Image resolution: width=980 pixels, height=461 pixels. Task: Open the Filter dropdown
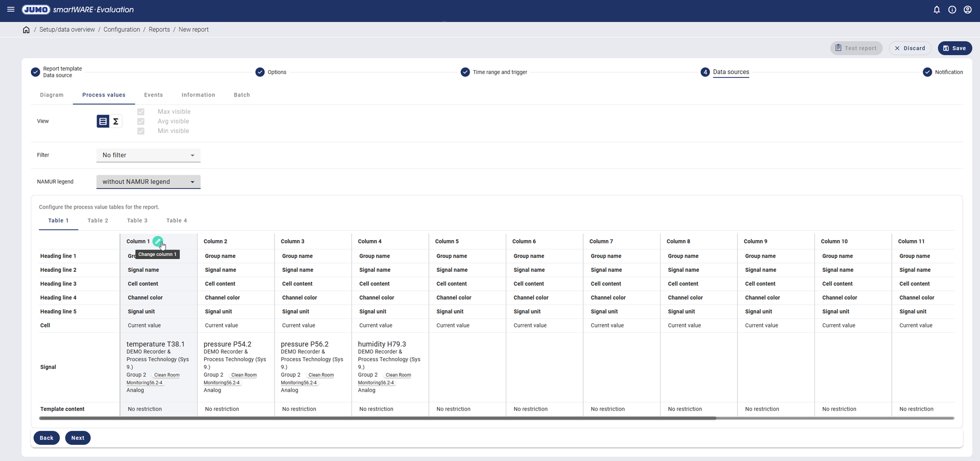(148, 155)
